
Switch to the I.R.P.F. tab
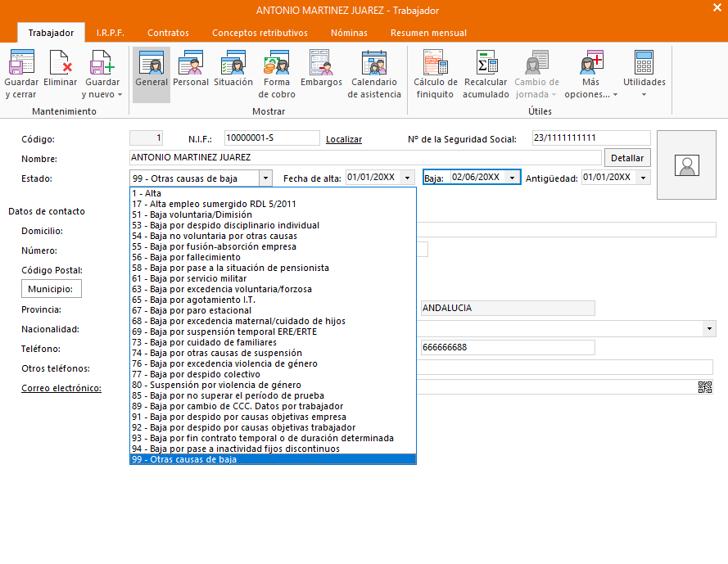click(x=110, y=33)
